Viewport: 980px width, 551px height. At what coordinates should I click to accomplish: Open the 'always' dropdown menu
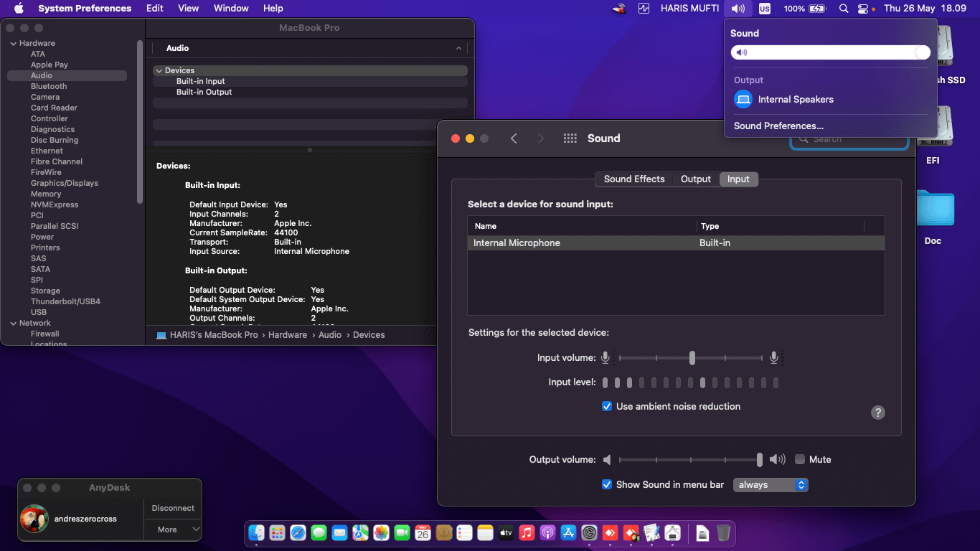click(771, 485)
